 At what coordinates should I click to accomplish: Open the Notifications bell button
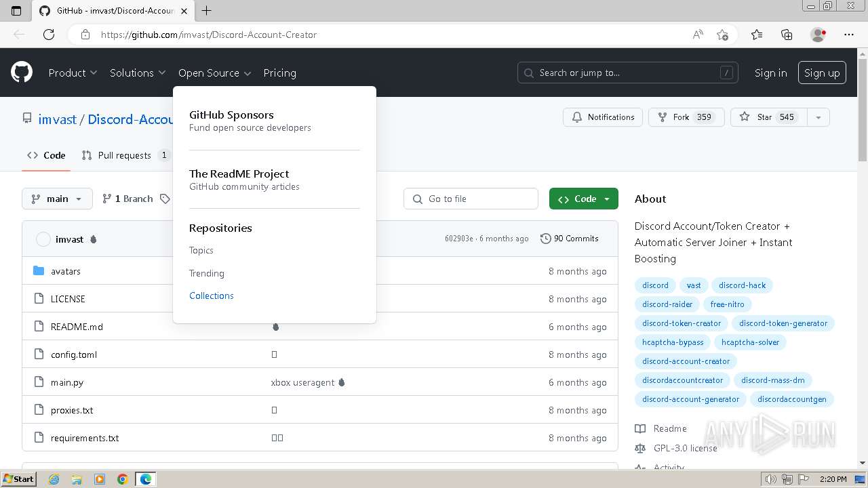point(603,117)
